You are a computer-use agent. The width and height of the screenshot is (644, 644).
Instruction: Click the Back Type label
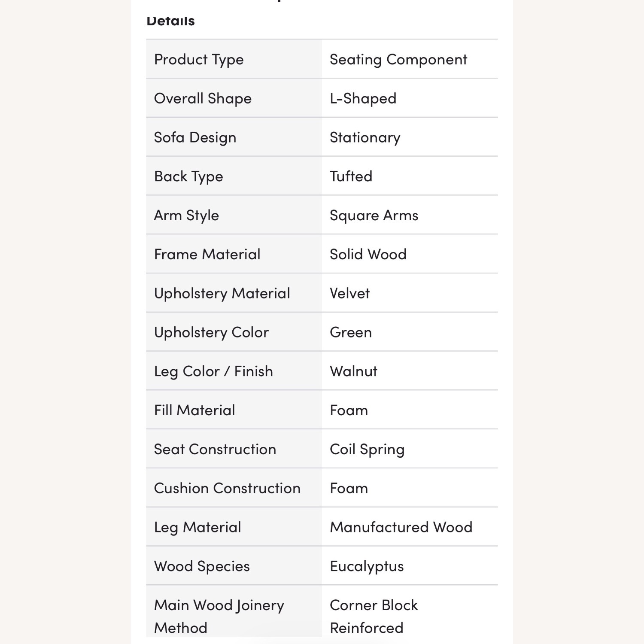pyautogui.click(x=188, y=176)
